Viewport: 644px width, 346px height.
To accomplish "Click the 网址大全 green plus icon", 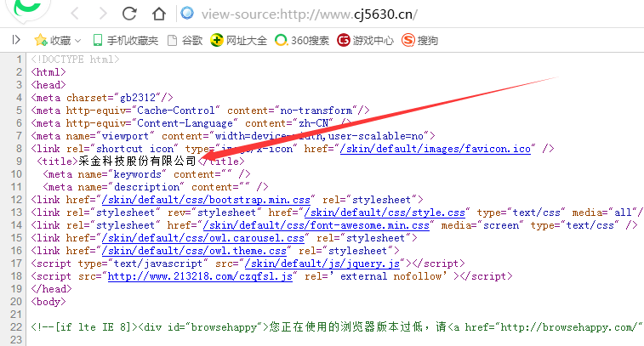I will 216,40.
